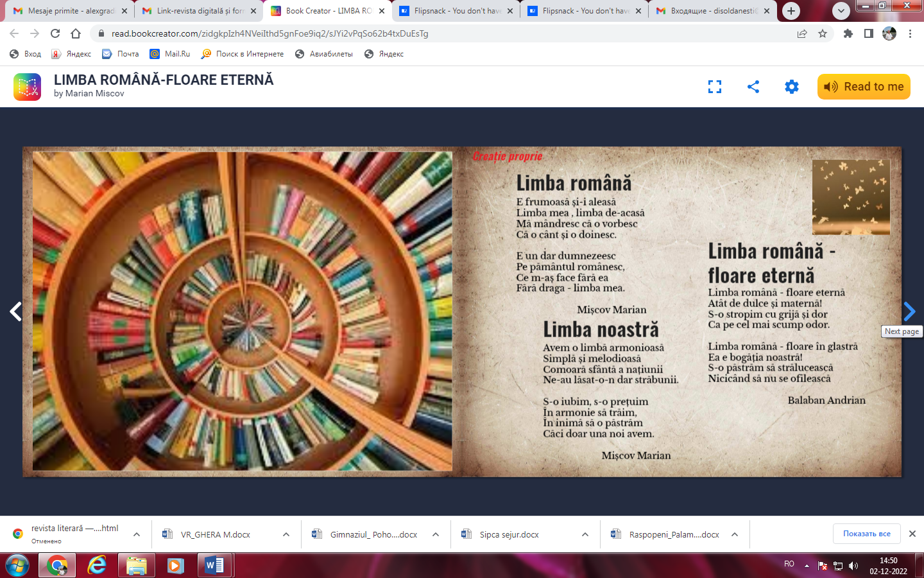
Task: Go to the previous page arrow
Action: [15, 311]
